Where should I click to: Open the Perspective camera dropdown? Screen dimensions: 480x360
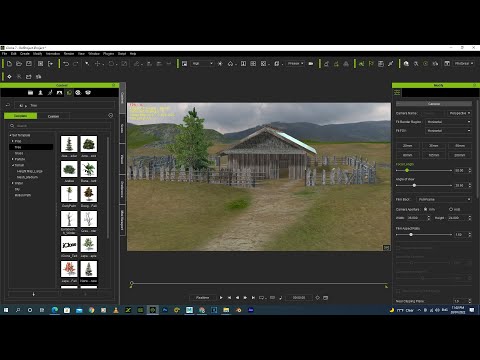click(x=459, y=113)
